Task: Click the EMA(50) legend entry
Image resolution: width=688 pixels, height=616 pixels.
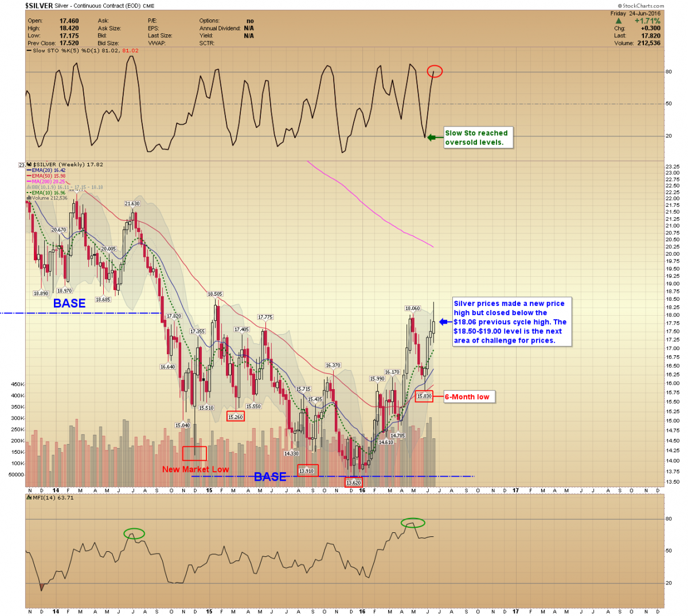Action: click(x=48, y=176)
